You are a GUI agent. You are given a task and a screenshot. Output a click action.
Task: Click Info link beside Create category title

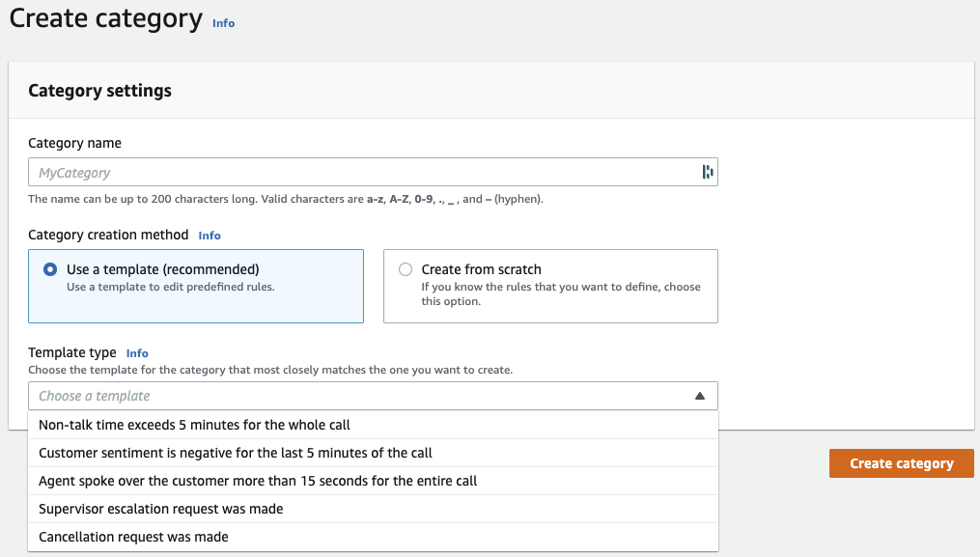(223, 23)
